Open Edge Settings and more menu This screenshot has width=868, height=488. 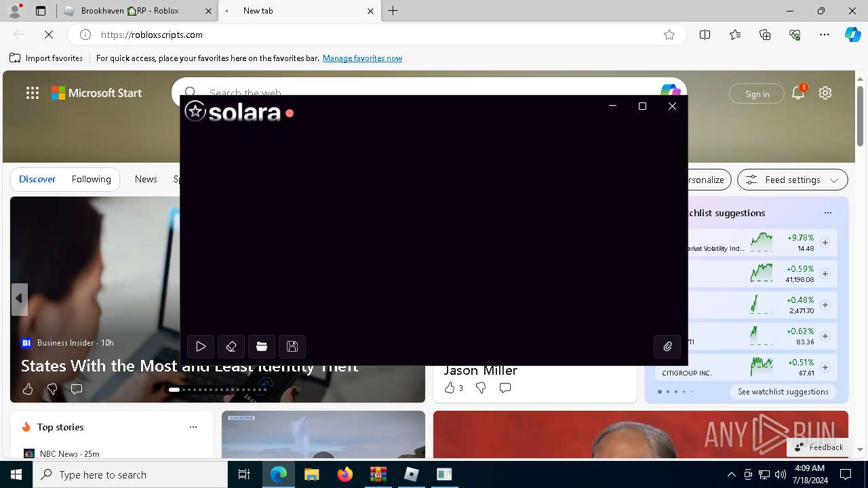825,35
